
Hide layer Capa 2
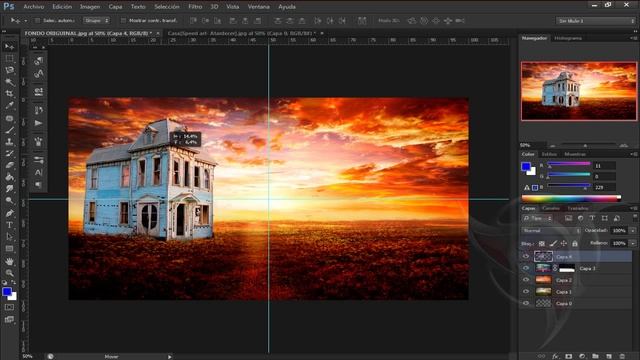pos(526,280)
